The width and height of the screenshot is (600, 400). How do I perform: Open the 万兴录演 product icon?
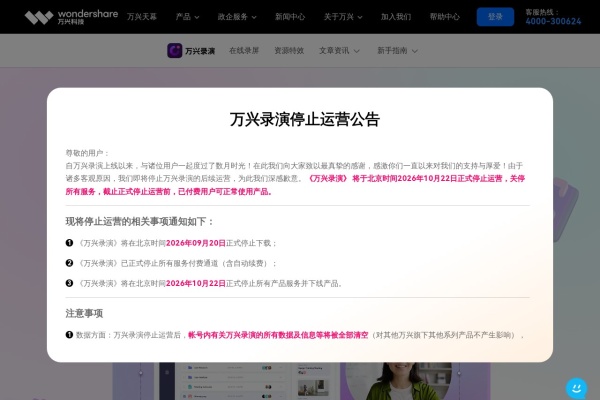(174, 51)
